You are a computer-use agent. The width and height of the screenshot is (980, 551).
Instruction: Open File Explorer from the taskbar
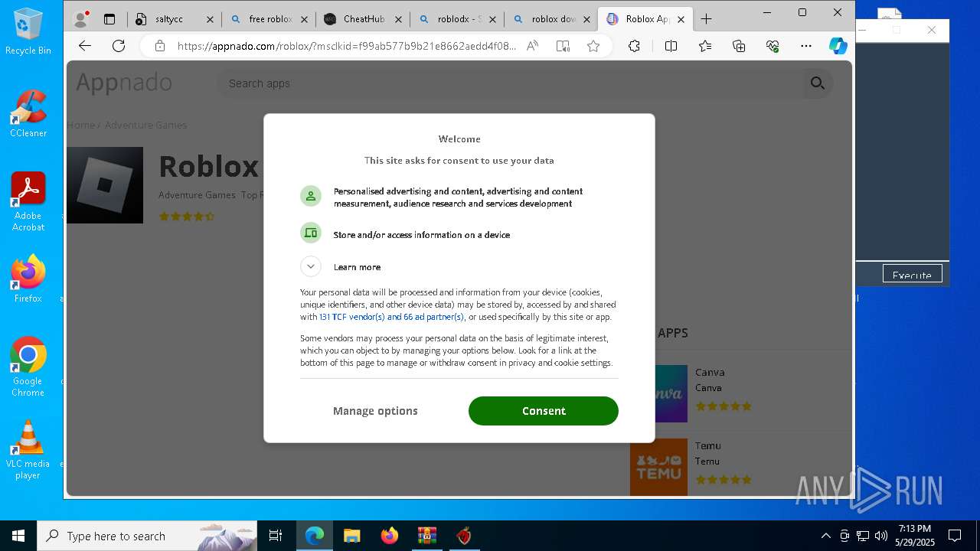351,536
